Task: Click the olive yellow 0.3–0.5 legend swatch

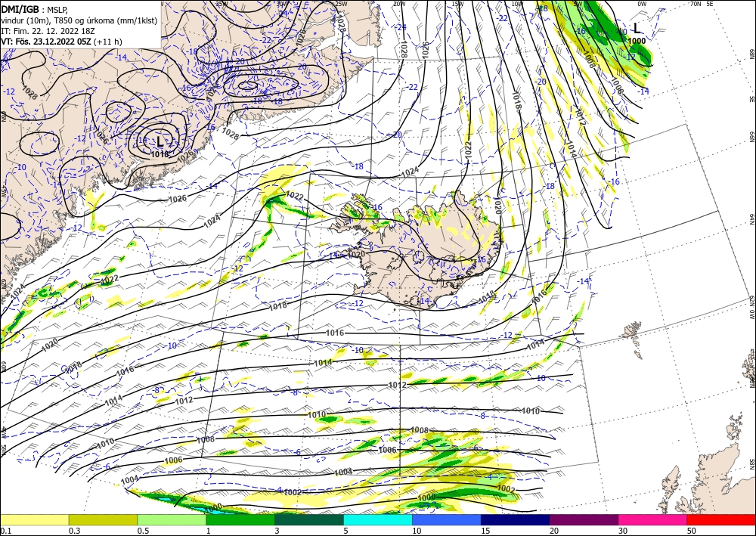Action: click(x=103, y=519)
